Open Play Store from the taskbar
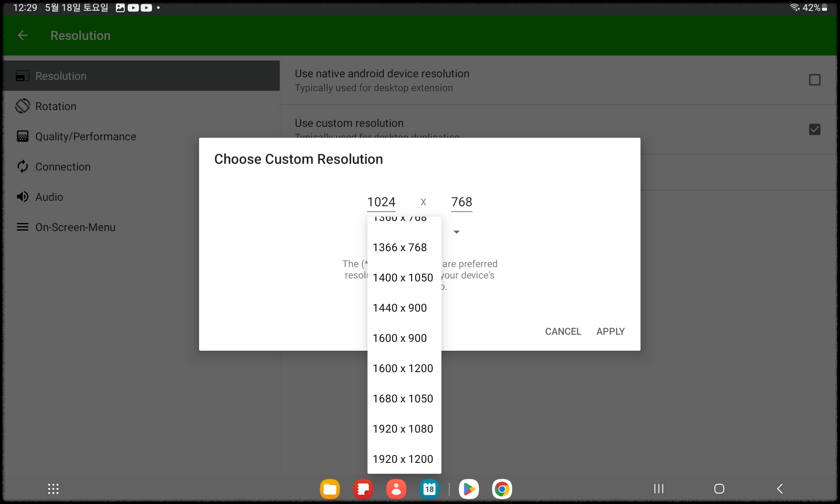The height and width of the screenshot is (504, 840). coord(469,489)
